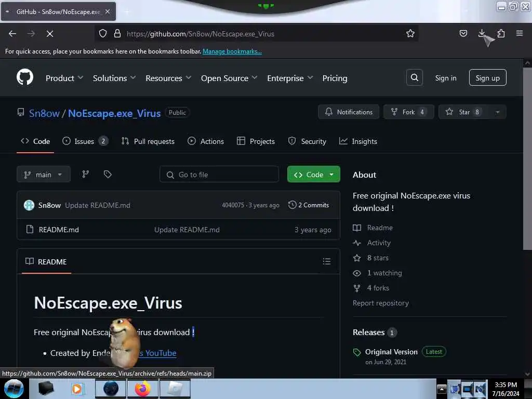The height and width of the screenshot is (399, 532).
Task: Show hidden tray icons
Action: [442, 389]
